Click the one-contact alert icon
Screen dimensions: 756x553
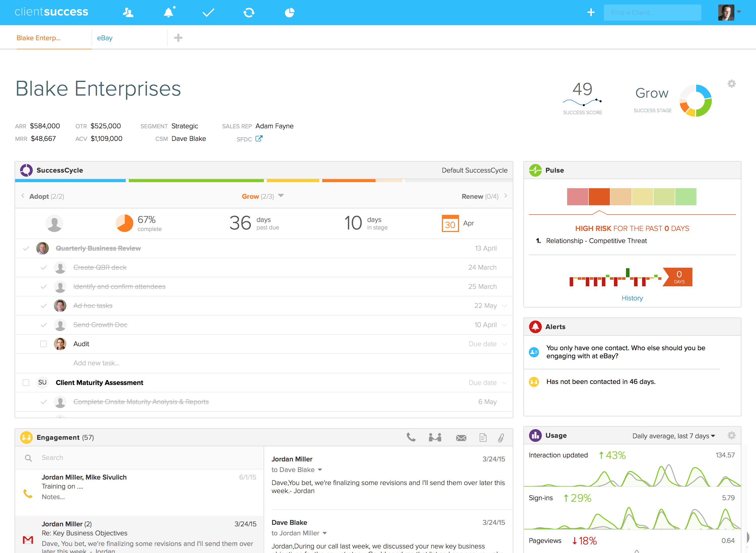click(x=534, y=352)
